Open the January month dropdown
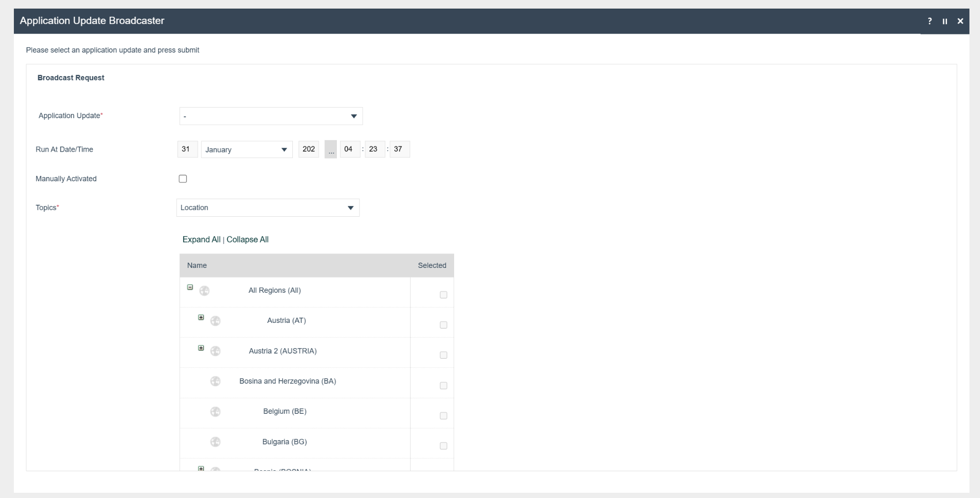This screenshot has width=980, height=498. [x=246, y=149]
